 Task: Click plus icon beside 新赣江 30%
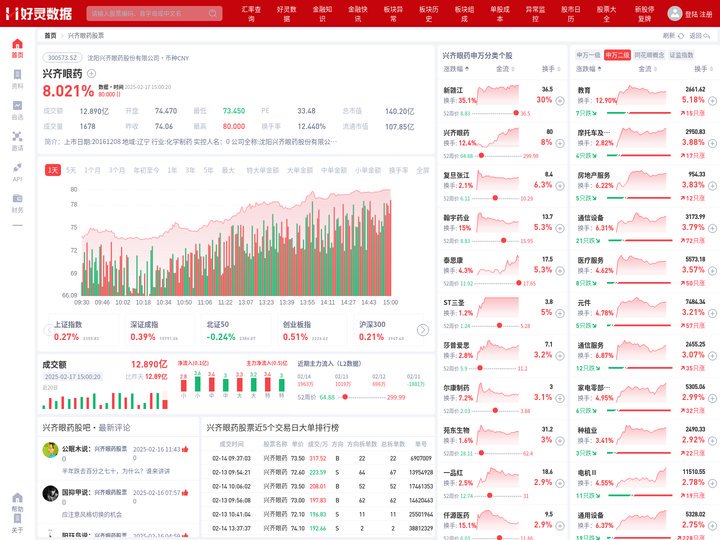pos(560,101)
